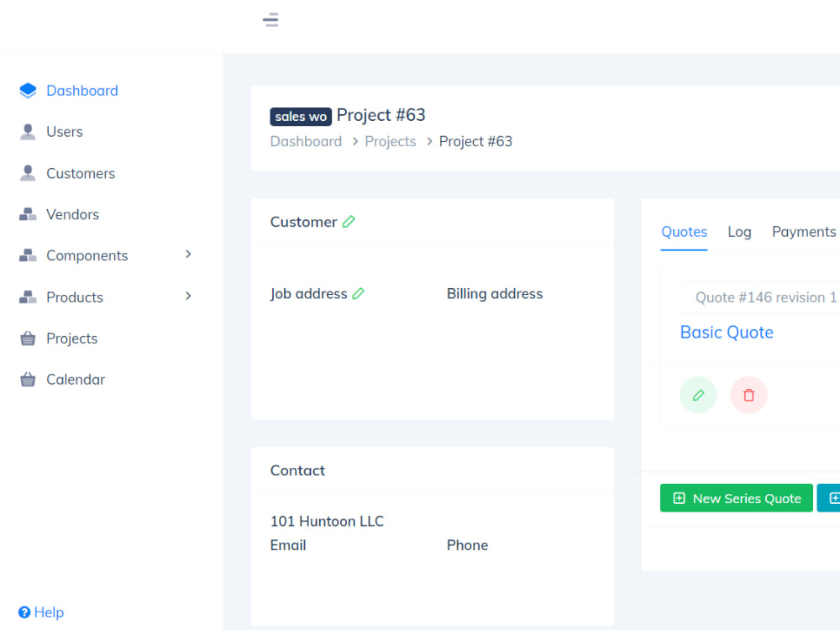
Task: Click the Products blocks icon
Action: click(28, 297)
